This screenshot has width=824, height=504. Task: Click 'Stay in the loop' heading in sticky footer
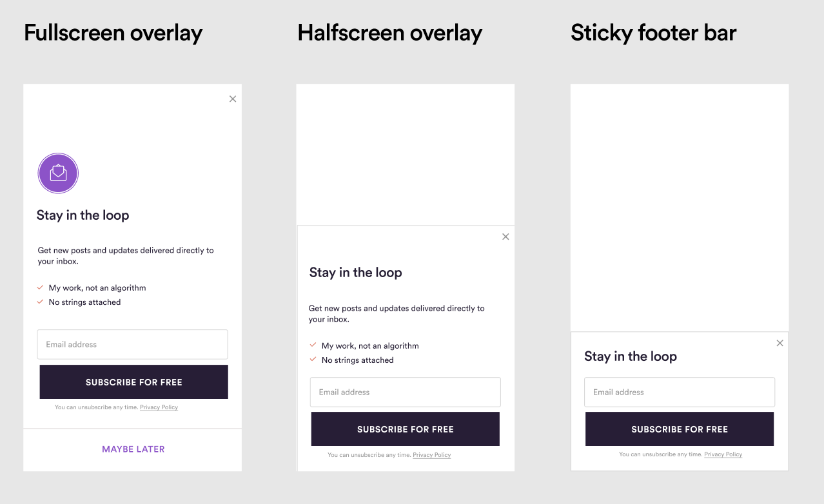pos(631,356)
